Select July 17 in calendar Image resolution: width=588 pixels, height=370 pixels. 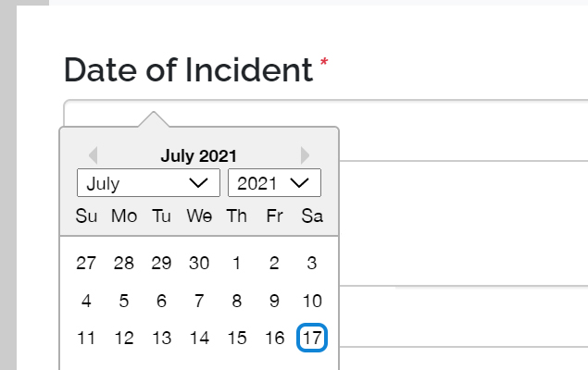[312, 338]
